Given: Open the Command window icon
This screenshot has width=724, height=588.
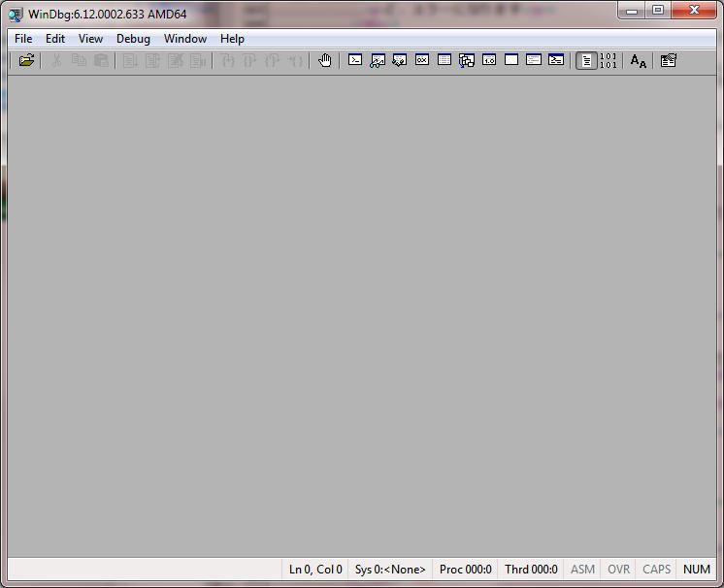Looking at the screenshot, I should [x=355, y=60].
